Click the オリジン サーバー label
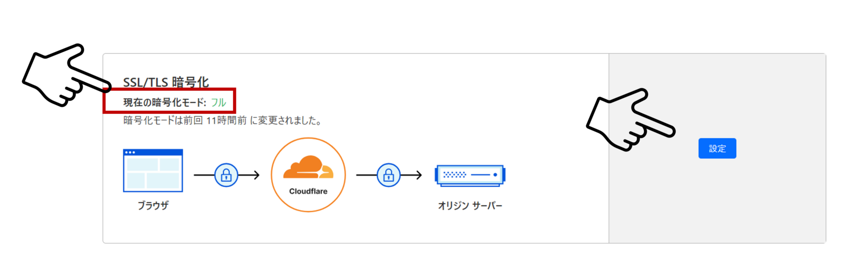Image resolution: width=868 pixels, height=269 pixels. coord(470,205)
